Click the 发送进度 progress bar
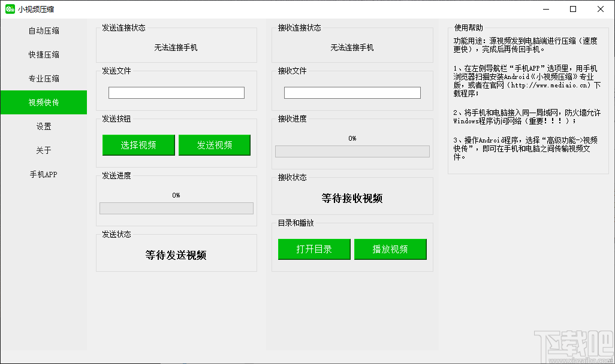 pos(176,208)
